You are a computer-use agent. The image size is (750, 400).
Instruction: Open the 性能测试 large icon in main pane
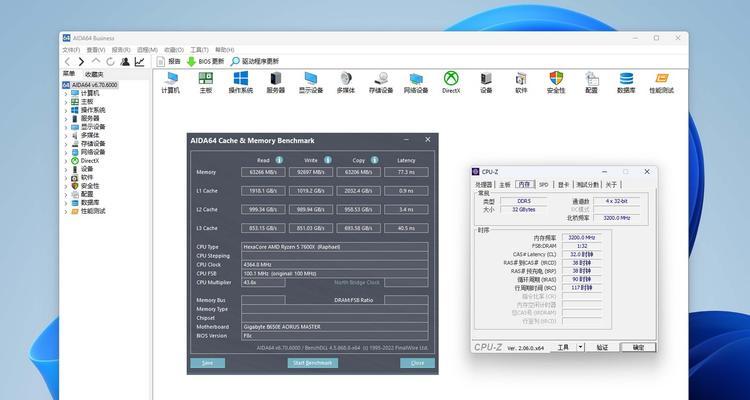[662, 82]
